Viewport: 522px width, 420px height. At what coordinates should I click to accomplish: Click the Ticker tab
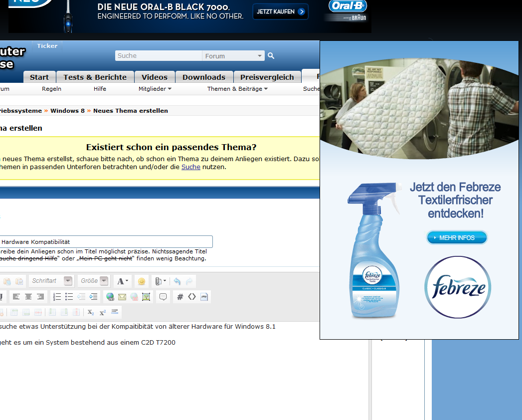click(47, 46)
